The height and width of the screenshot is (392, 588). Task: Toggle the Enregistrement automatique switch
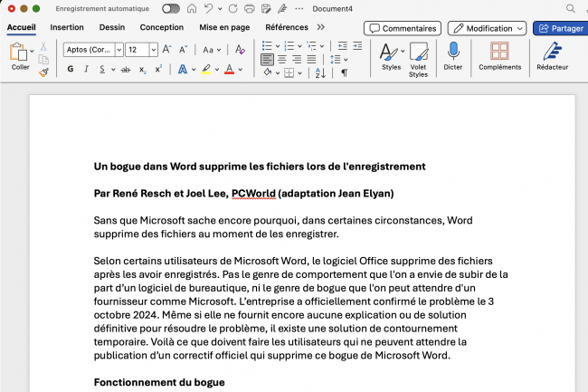click(x=171, y=9)
